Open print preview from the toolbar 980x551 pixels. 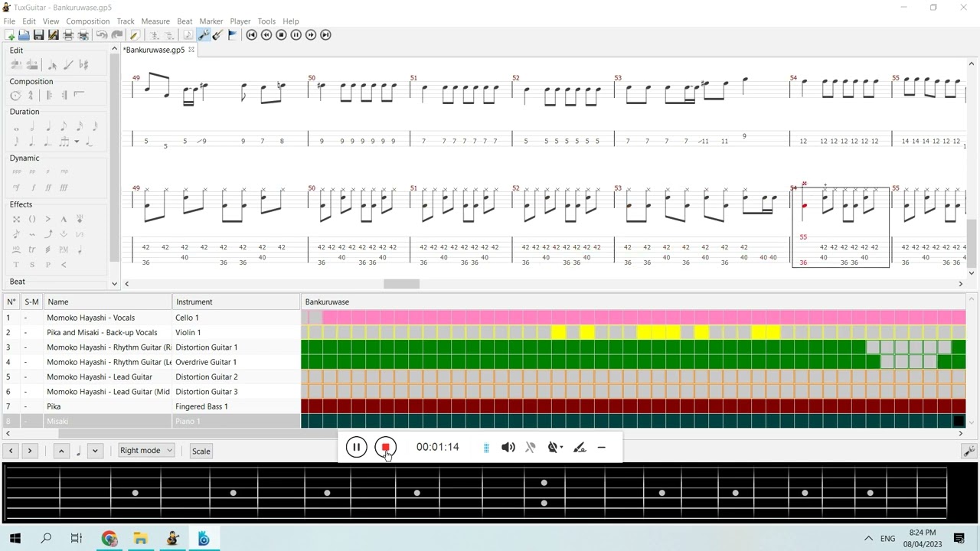pos(83,35)
